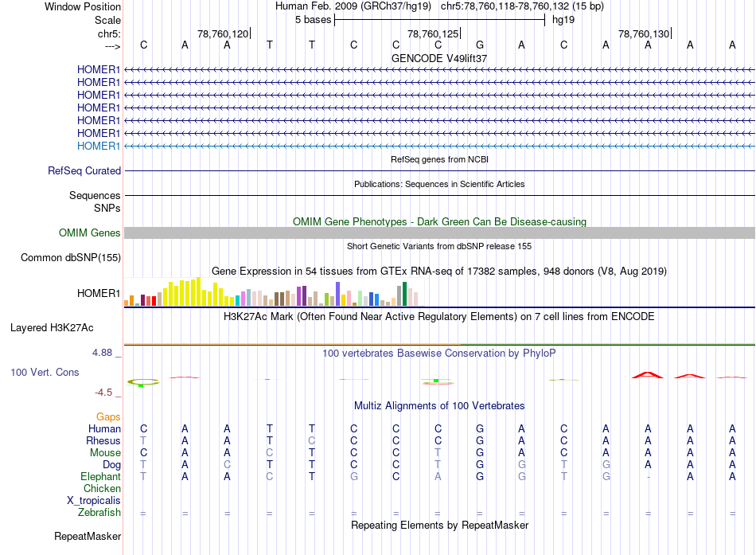Click the '5 bases' scale label
The width and height of the screenshot is (756, 555).
pos(314,20)
